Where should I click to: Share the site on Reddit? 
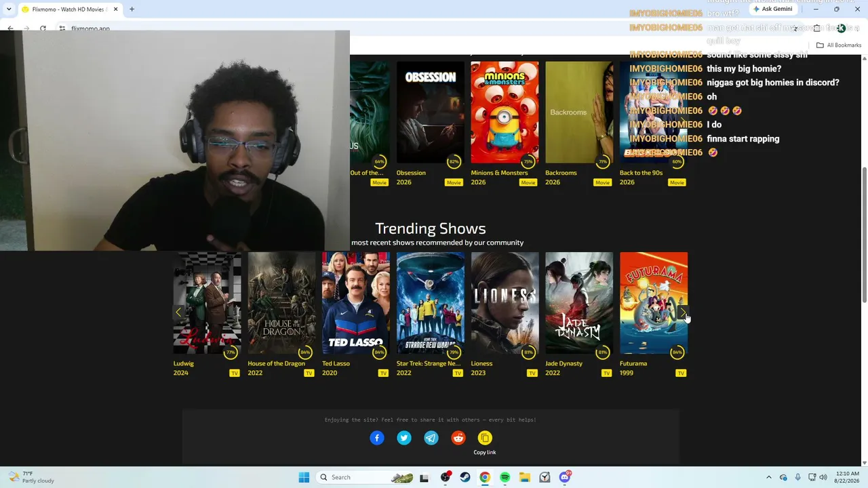click(458, 438)
